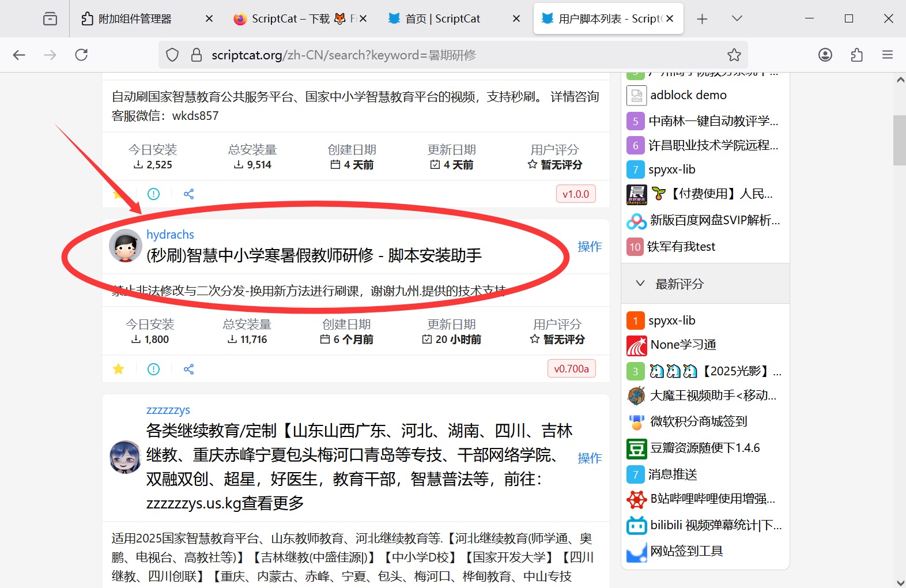The image size is (906, 588).
Task: Open 许昌职业技术学院远程 script
Action: click(x=714, y=145)
